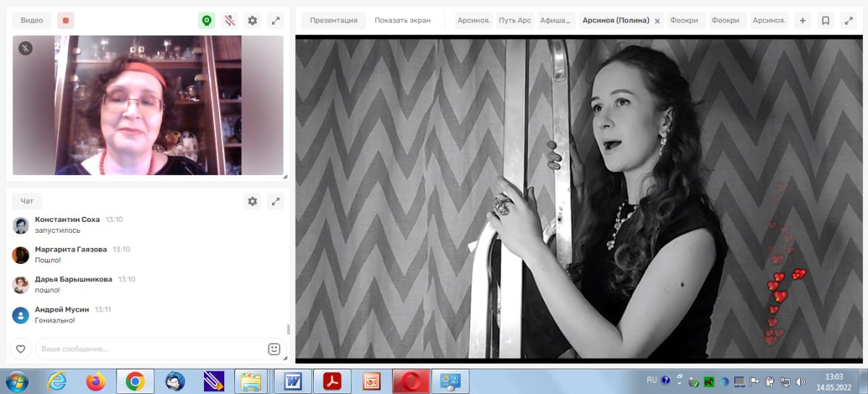Click the name Маргарита Гаязова in chat
Screen dimensions: 868x394
71,249
